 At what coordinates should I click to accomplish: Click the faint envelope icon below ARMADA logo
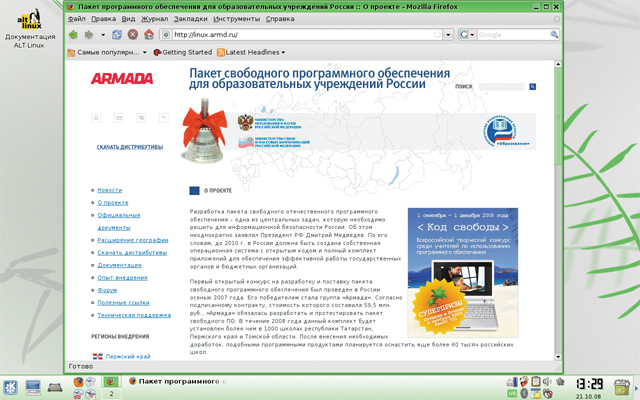(x=119, y=118)
